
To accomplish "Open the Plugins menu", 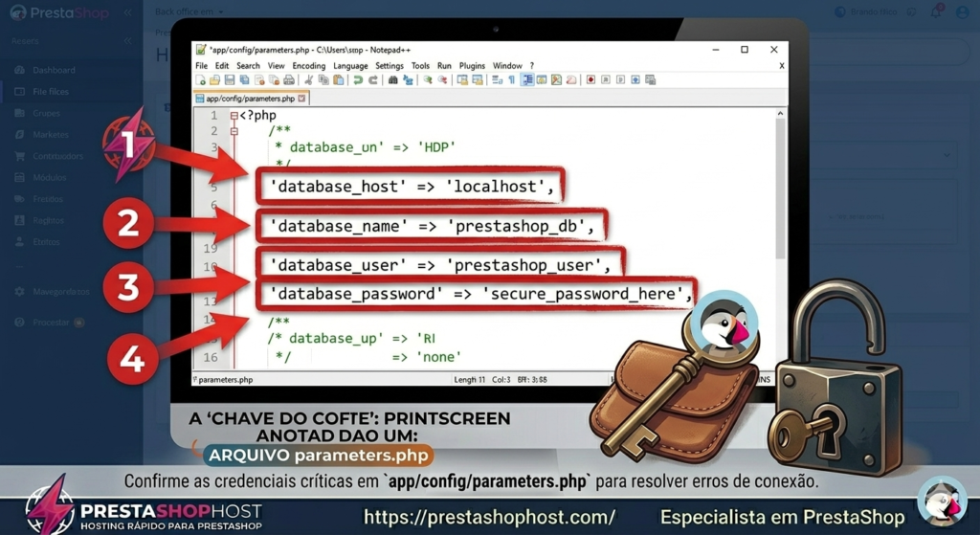I will click(472, 66).
